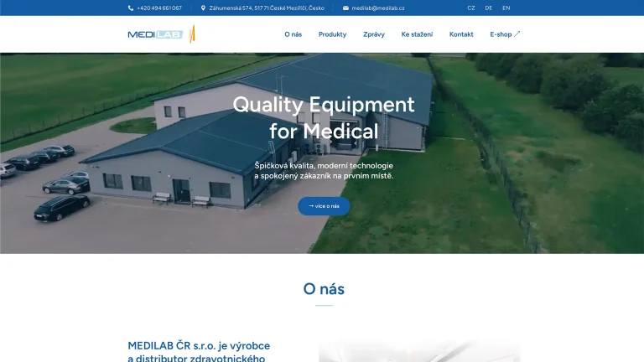Switch language to EN
Image resolution: width=644 pixels, height=362 pixels.
(x=506, y=8)
